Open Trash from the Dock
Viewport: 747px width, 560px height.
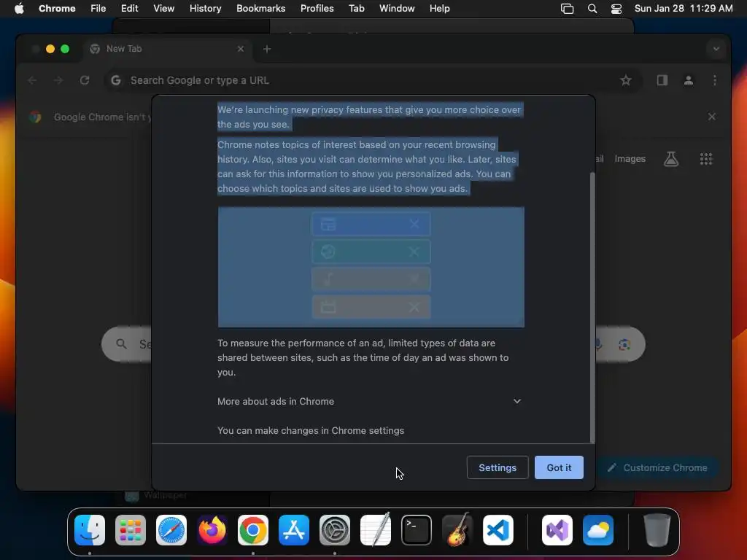click(657, 530)
